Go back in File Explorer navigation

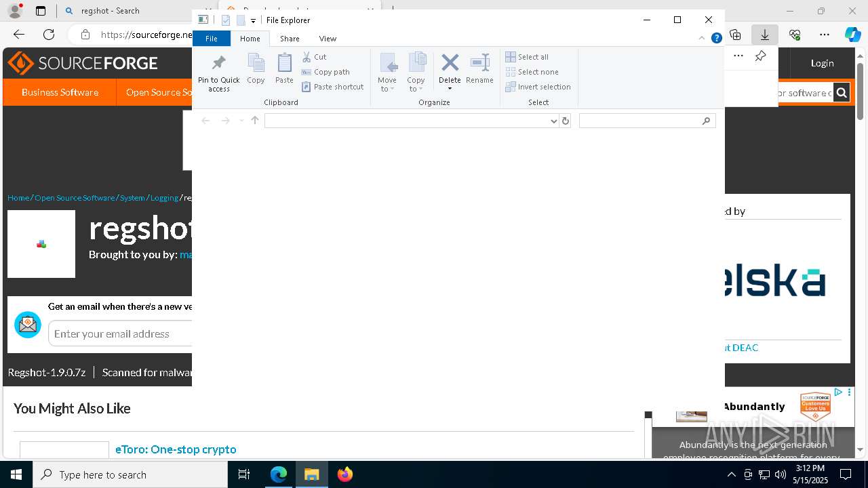[x=205, y=121]
